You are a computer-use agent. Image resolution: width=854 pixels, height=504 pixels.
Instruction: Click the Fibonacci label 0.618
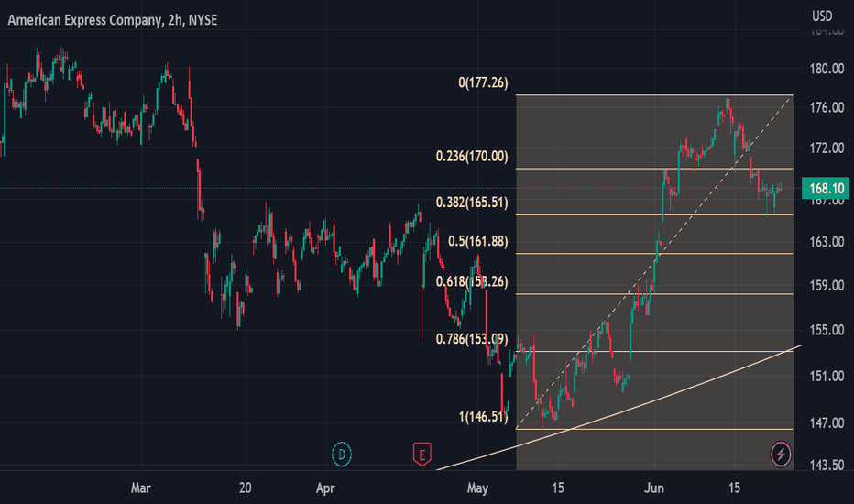coord(472,281)
